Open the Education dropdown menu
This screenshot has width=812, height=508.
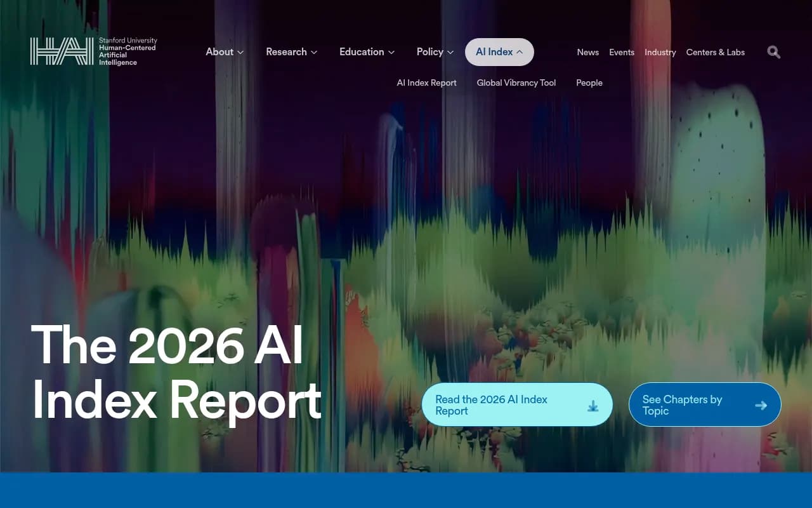click(x=367, y=52)
